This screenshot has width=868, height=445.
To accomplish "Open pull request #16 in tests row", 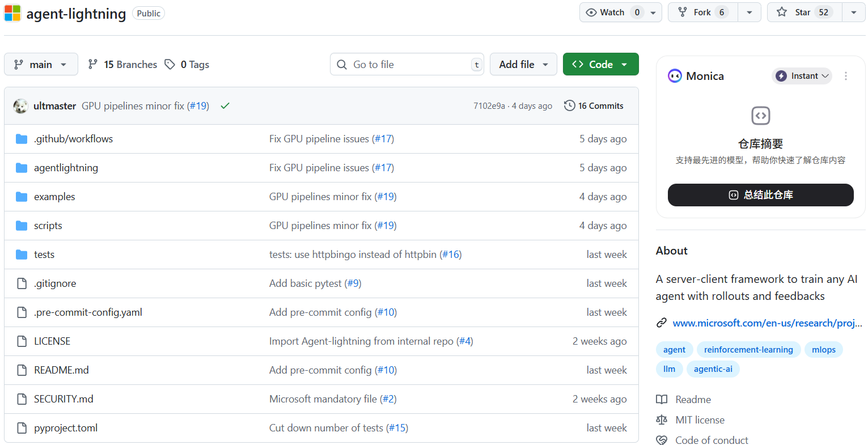I will click(x=451, y=255).
